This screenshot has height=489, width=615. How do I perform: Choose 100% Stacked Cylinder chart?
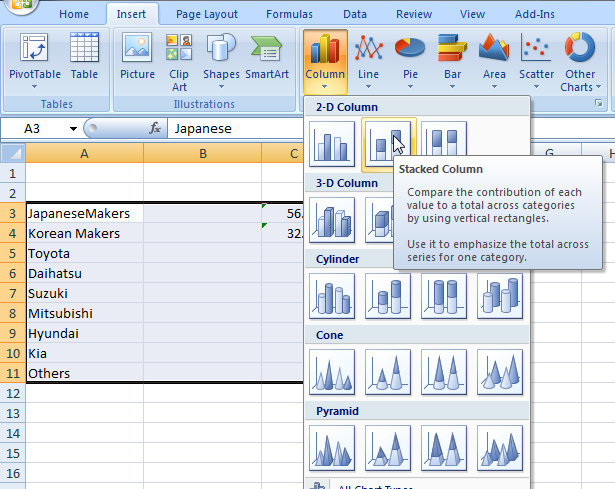444,296
